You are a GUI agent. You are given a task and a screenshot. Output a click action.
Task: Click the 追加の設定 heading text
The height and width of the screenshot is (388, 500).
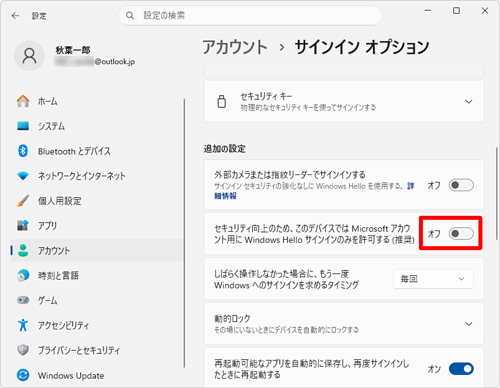pos(225,149)
